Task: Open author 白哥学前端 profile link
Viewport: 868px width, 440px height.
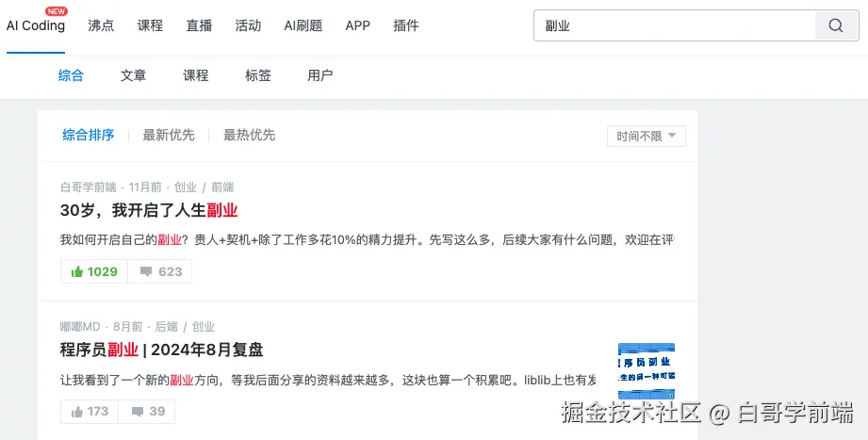Action: point(88,187)
